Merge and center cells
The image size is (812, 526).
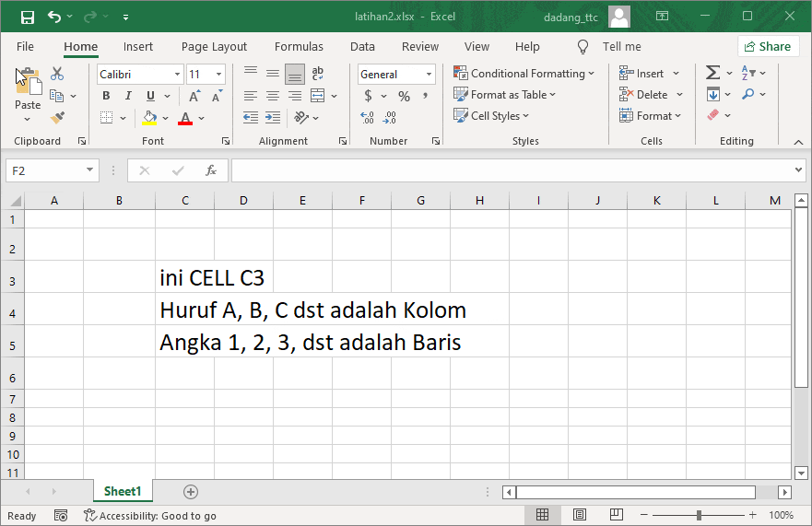[x=317, y=96]
